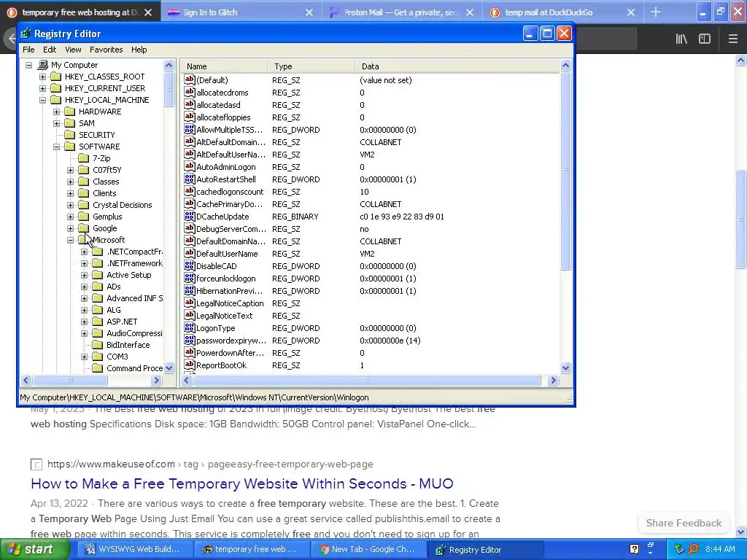Collapse the Microsoft key

[x=70, y=240]
